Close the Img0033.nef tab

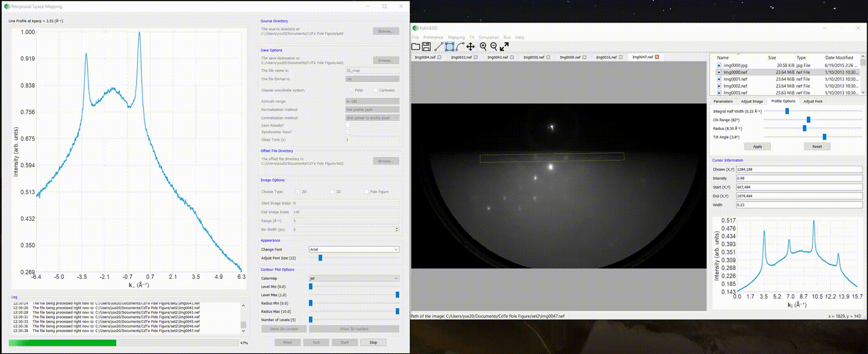(x=476, y=57)
